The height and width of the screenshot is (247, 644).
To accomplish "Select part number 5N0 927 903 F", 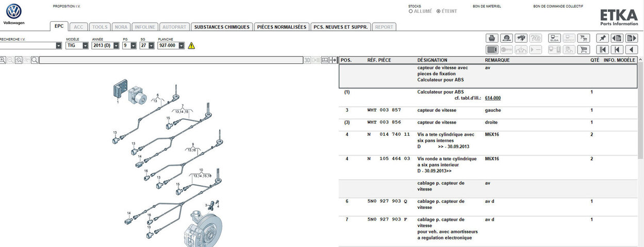I will click(387, 219).
